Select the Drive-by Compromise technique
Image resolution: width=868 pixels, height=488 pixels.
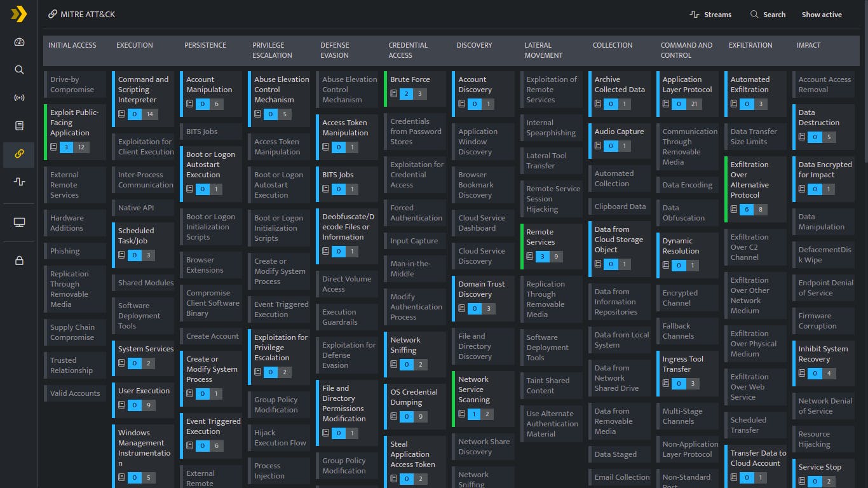coord(75,85)
